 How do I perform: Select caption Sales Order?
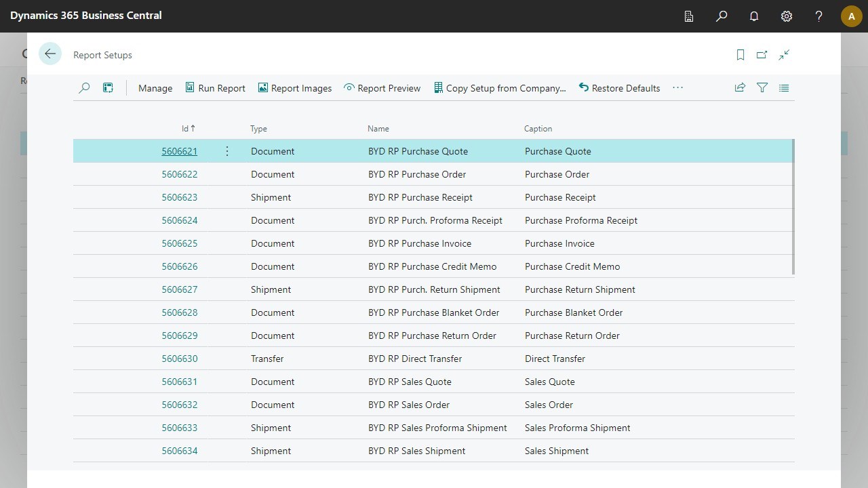[x=549, y=405]
